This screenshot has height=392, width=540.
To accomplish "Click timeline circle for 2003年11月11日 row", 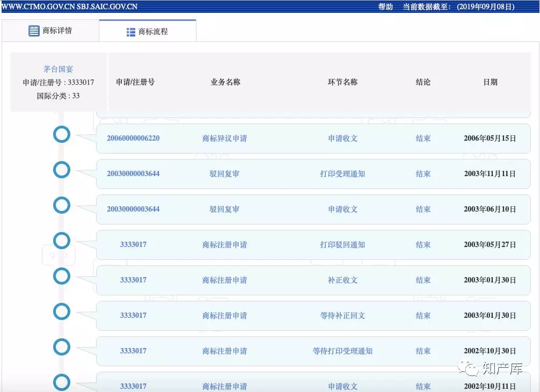I will coord(62,170).
